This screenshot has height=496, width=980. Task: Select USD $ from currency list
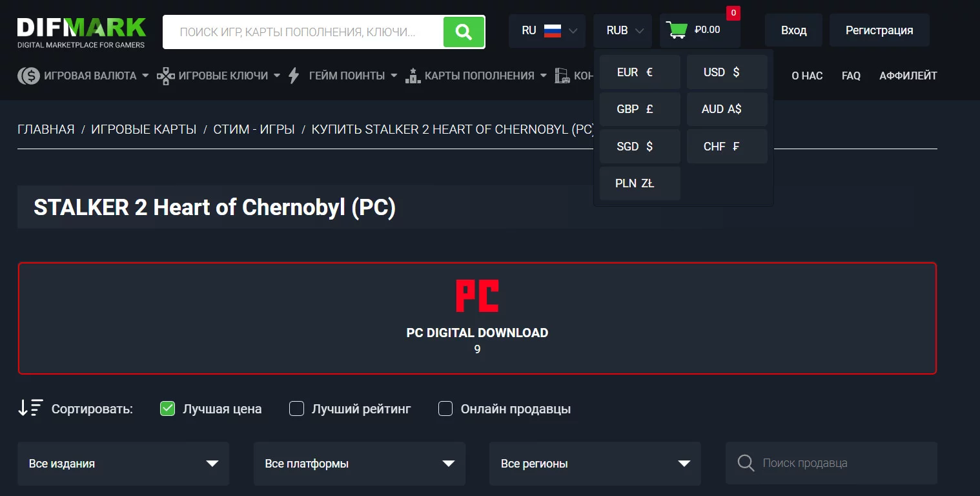coord(727,72)
